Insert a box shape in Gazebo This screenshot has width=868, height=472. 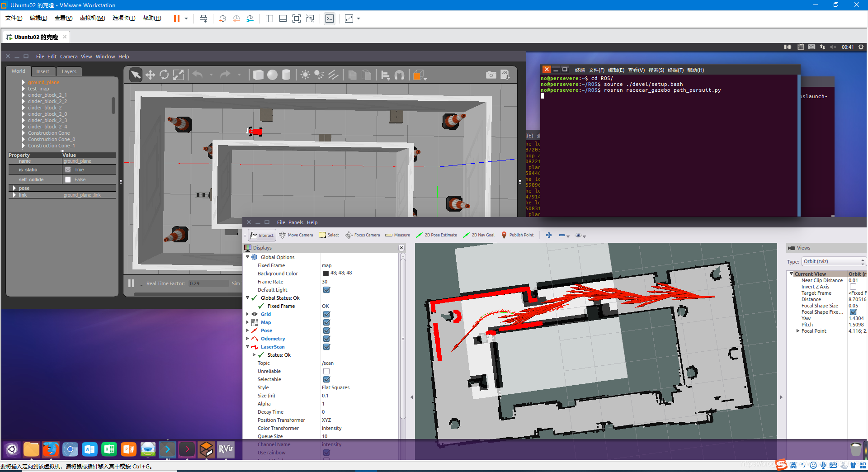pos(258,75)
